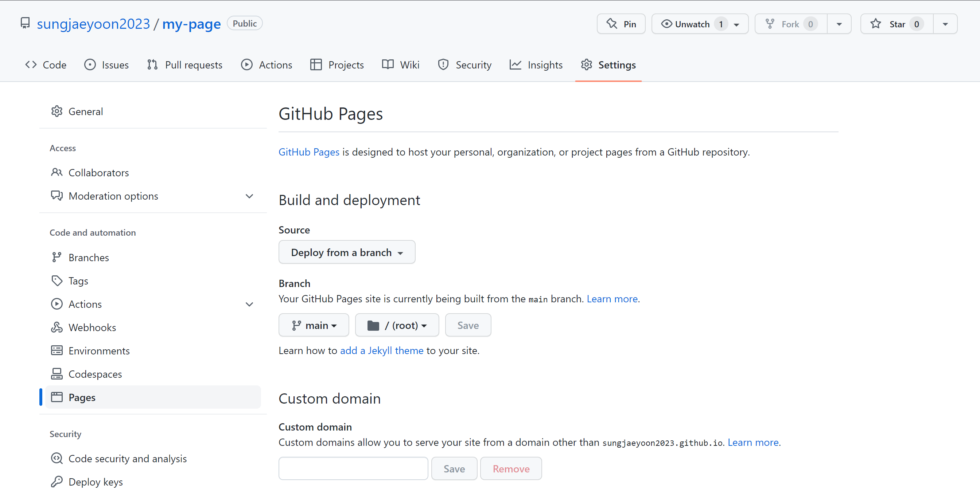Expand Moderation options in the sidebar

(x=249, y=196)
